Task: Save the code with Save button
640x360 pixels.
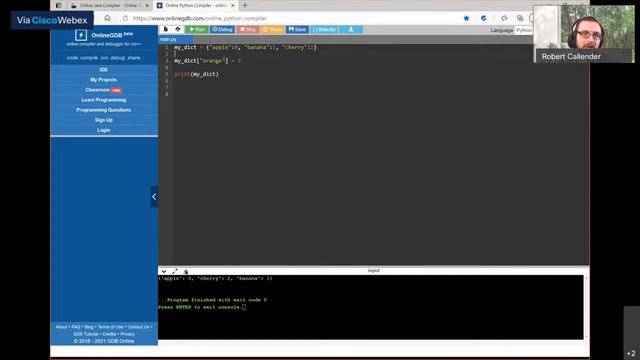Action: (297, 29)
